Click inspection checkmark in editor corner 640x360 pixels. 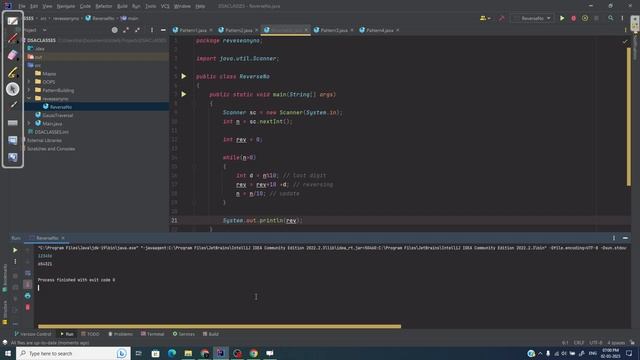[625, 41]
